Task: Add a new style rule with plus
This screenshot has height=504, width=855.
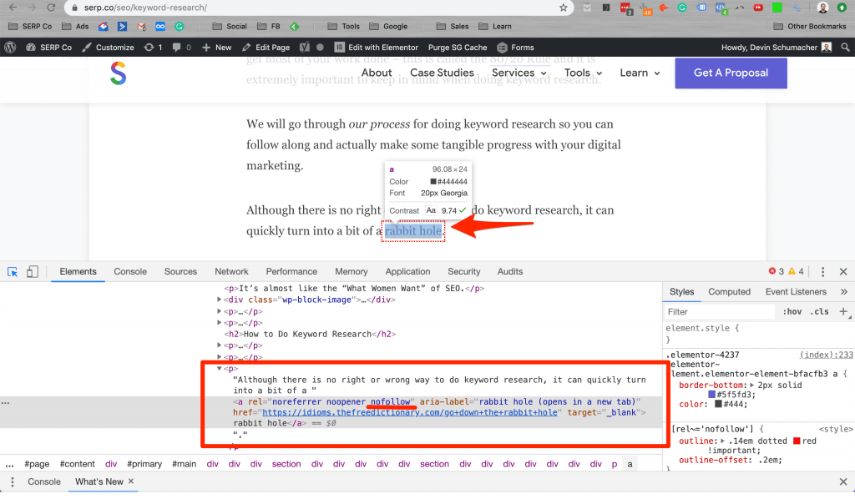Action: (843, 312)
